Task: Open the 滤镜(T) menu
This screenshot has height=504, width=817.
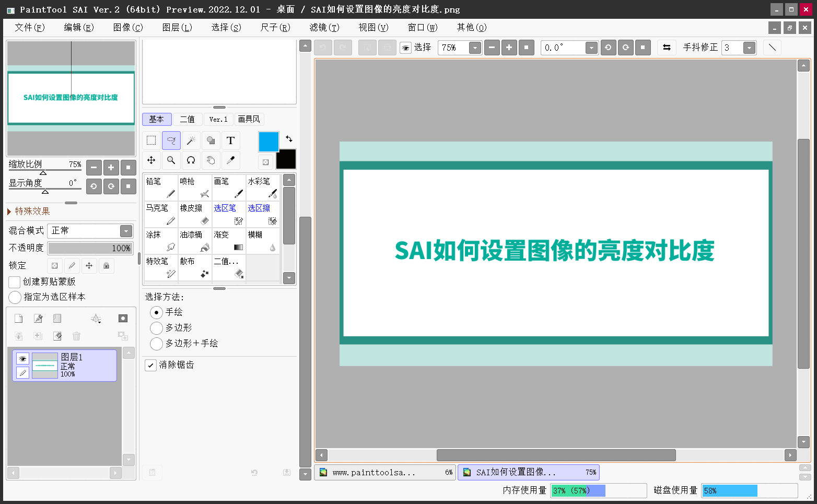Action: [x=324, y=27]
